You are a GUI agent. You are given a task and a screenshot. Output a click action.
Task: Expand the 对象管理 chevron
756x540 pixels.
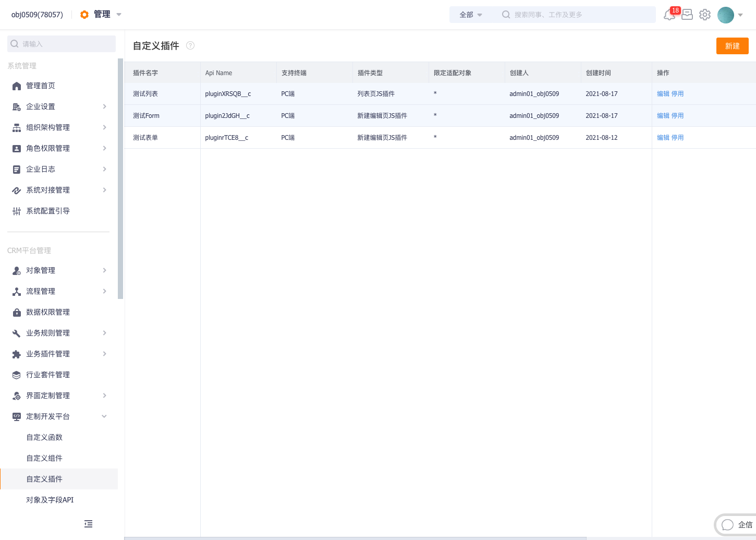(x=104, y=270)
